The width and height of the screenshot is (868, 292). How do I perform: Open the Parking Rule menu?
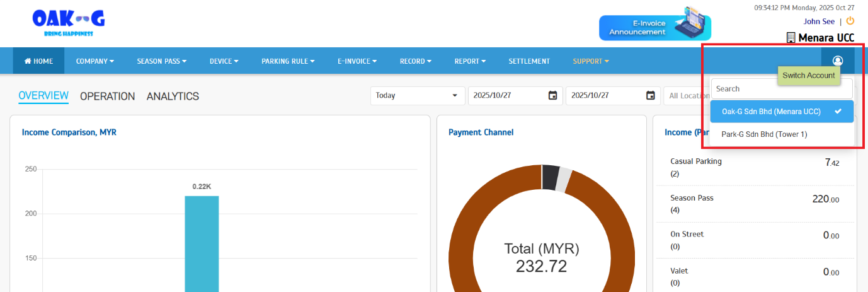pyautogui.click(x=288, y=61)
